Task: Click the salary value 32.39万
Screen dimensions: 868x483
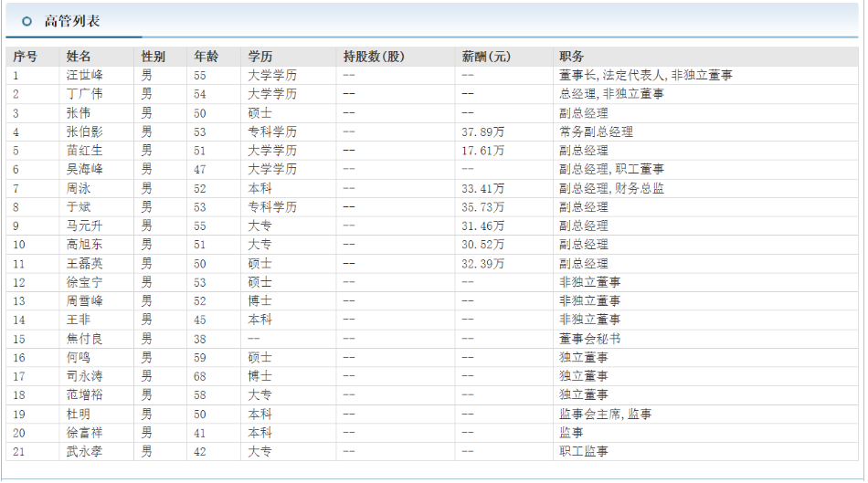Action: [x=483, y=263]
